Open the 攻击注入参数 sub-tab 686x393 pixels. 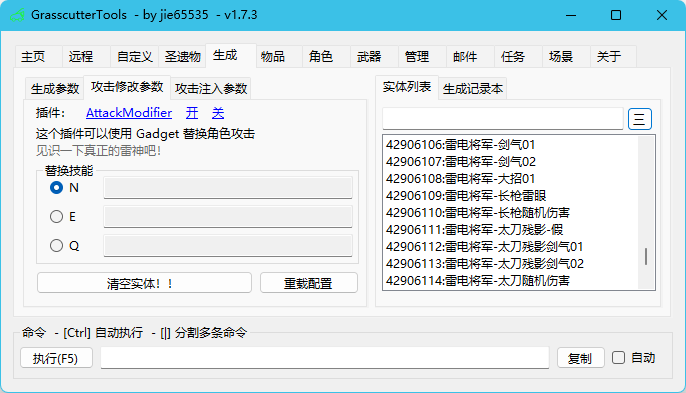pyautogui.click(x=211, y=89)
